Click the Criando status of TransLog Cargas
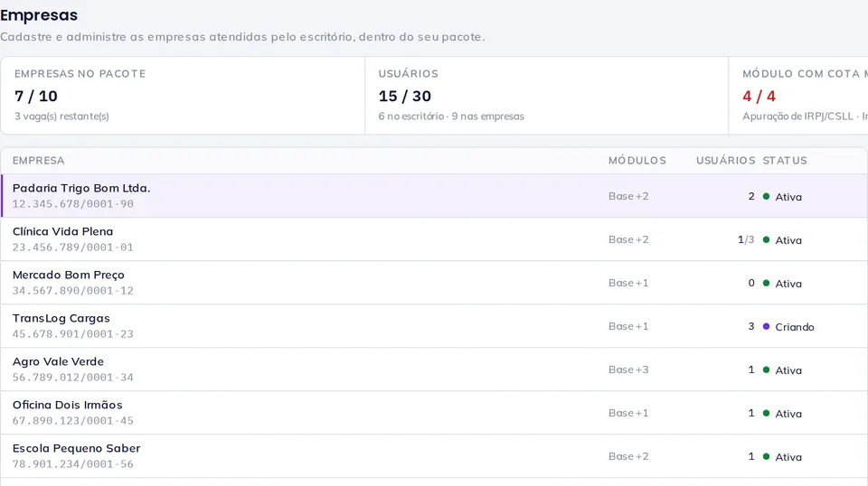The height and width of the screenshot is (486, 868). [788, 327]
